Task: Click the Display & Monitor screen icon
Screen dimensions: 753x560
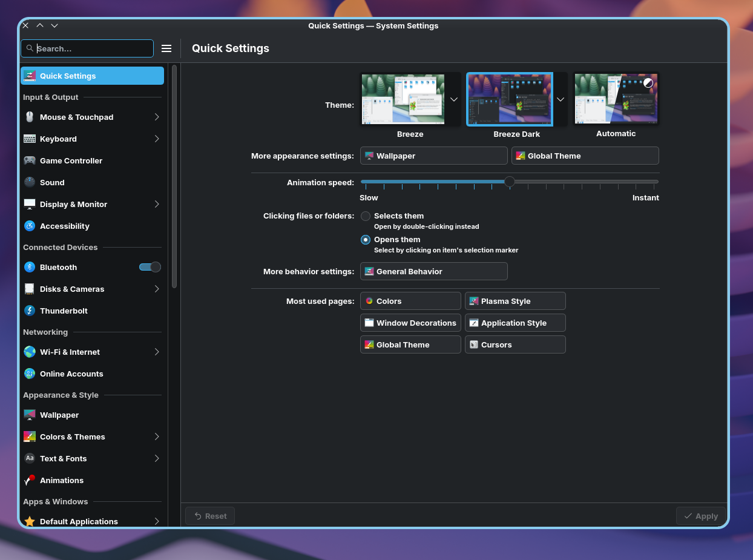Action: click(x=30, y=204)
